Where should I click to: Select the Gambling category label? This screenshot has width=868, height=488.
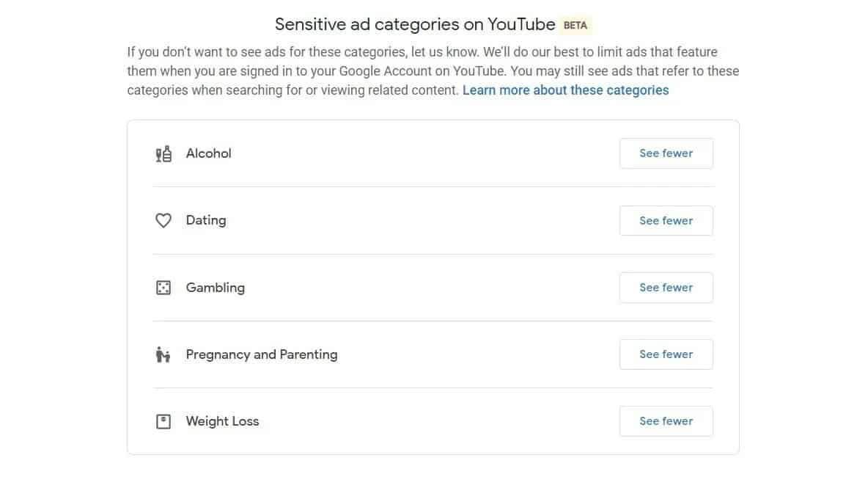pos(215,288)
